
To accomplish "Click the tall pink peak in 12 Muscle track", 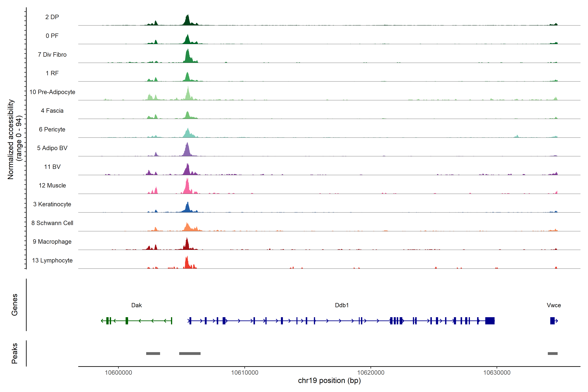I will tap(187, 187).
